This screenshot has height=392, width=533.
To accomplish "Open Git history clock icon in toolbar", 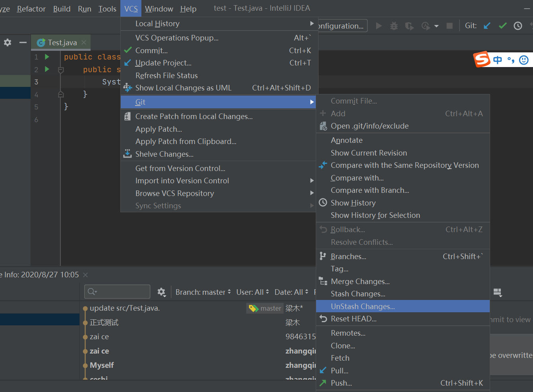I will [518, 26].
